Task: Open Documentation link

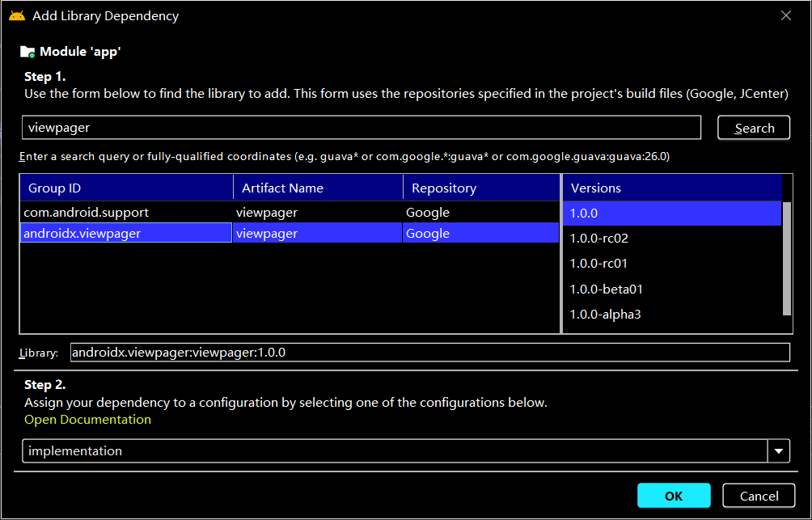Action: tap(87, 420)
